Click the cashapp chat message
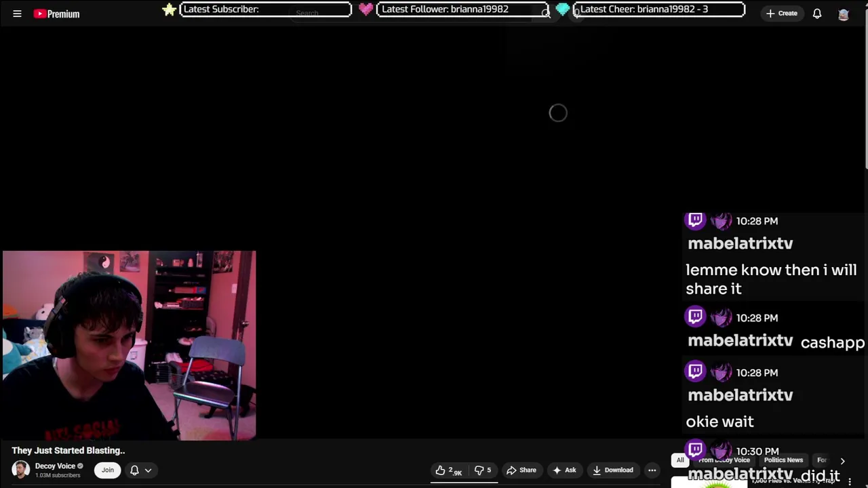The width and height of the screenshot is (868, 488). tap(833, 342)
